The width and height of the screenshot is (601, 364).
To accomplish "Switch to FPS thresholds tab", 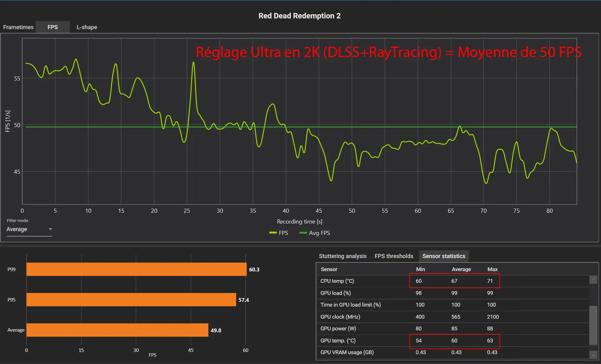I will tap(394, 256).
